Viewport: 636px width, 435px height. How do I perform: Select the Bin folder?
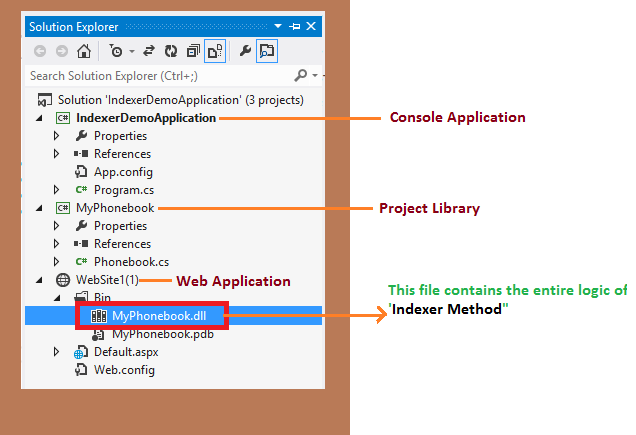click(x=102, y=298)
